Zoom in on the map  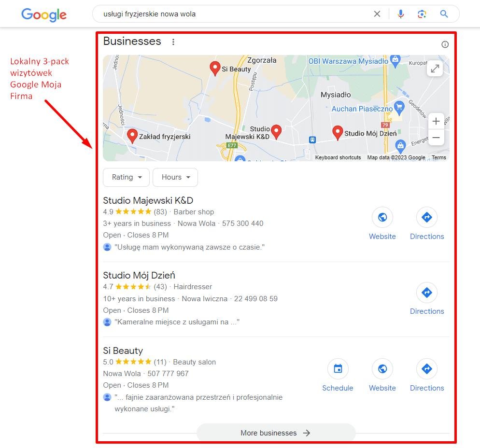(x=436, y=121)
